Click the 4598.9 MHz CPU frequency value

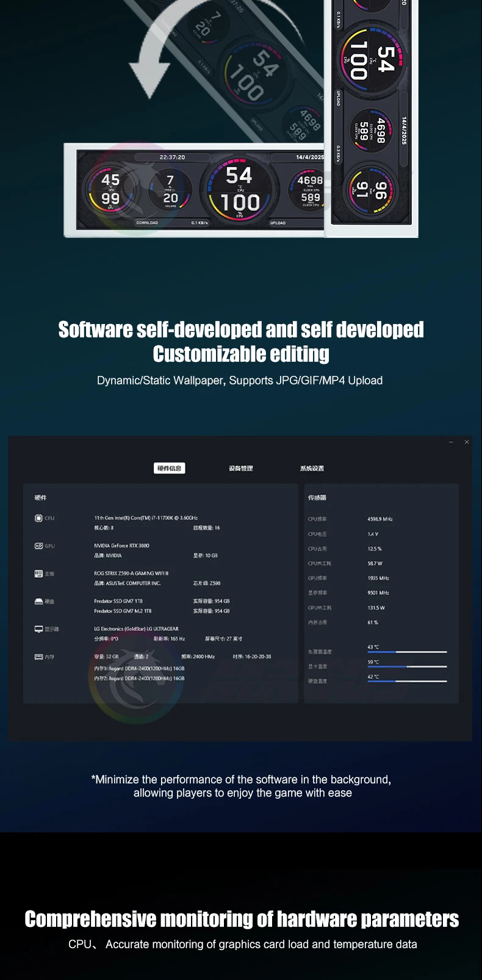click(380, 519)
